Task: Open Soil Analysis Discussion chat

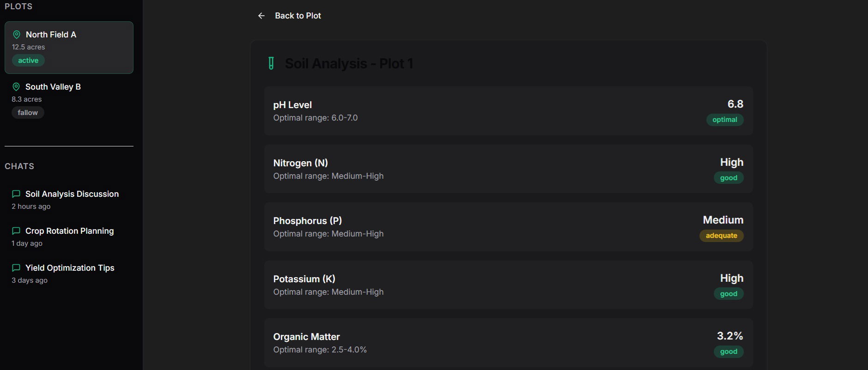Action: click(69, 200)
